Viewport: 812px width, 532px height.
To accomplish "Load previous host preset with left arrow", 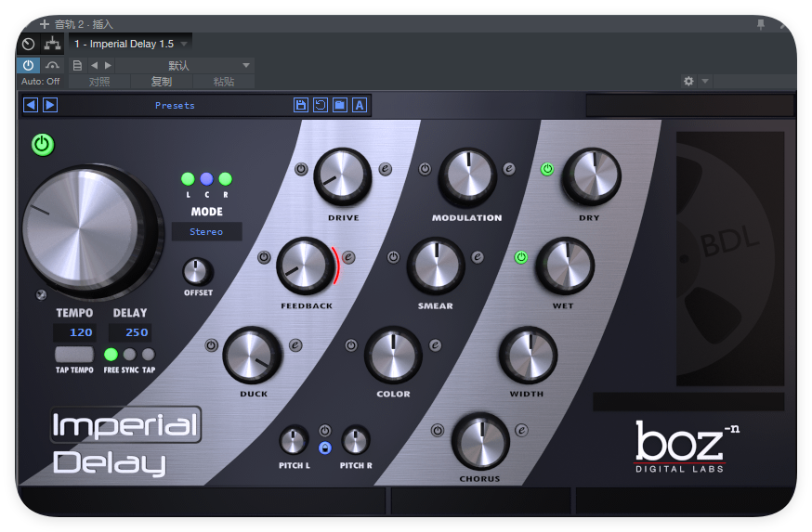I will click(x=94, y=65).
